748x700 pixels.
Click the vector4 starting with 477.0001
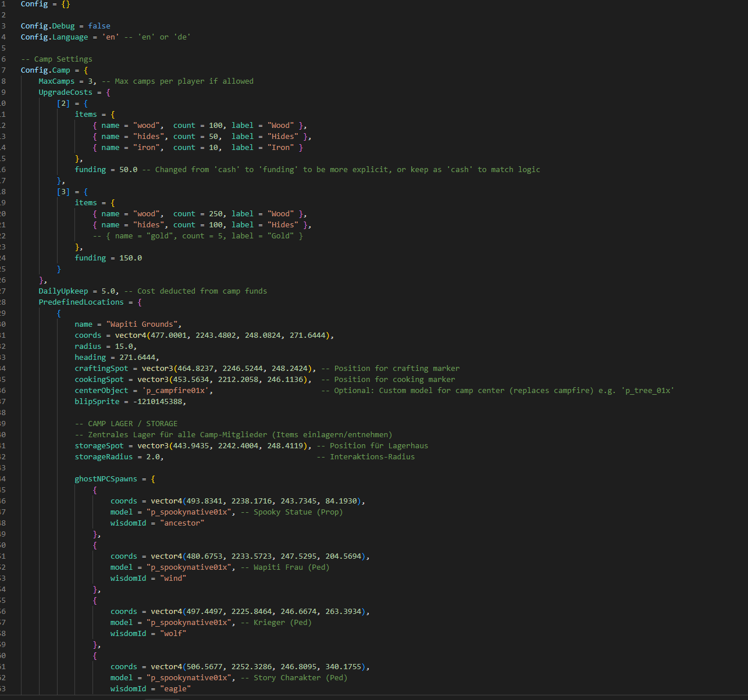click(222, 335)
